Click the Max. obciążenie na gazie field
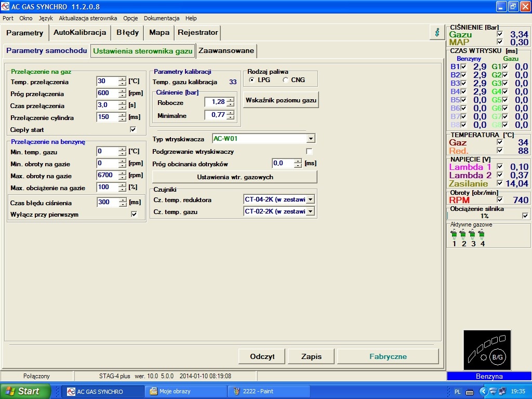This screenshot has width=532, height=399. [108, 187]
